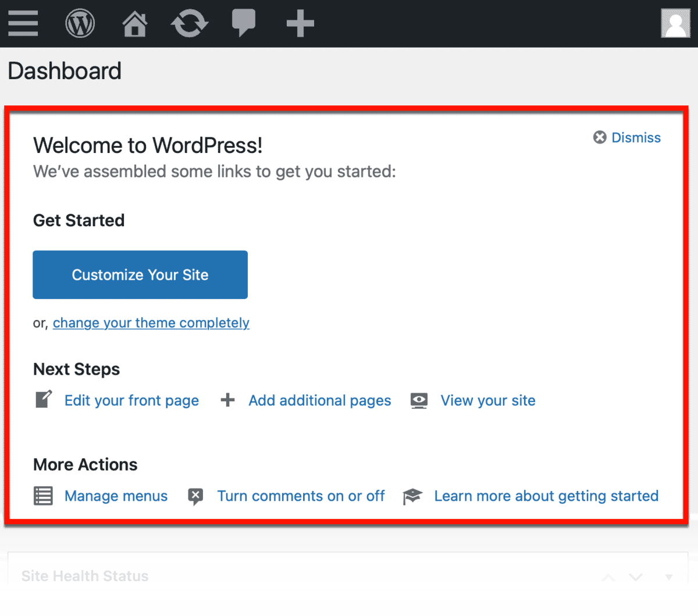Select the Site Health Status widget title
This screenshot has width=698, height=616.
(85, 576)
